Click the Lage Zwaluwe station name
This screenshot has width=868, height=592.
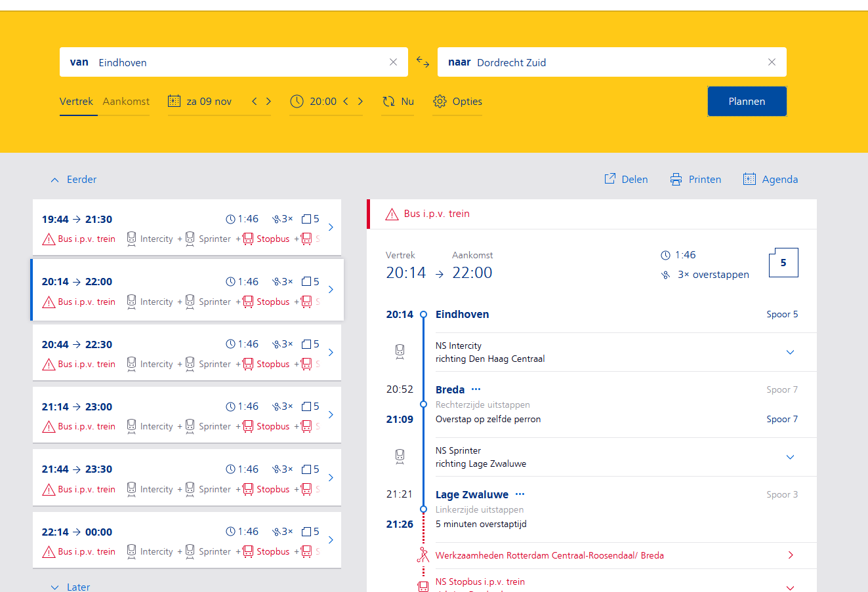pyautogui.click(x=472, y=494)
